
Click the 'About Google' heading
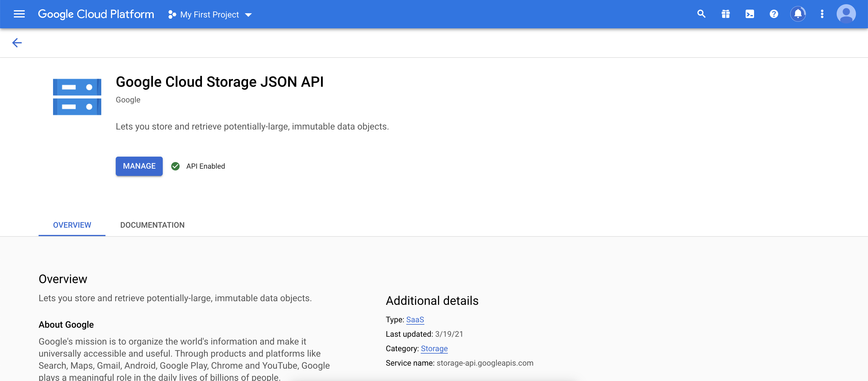[x=66, y=325]
